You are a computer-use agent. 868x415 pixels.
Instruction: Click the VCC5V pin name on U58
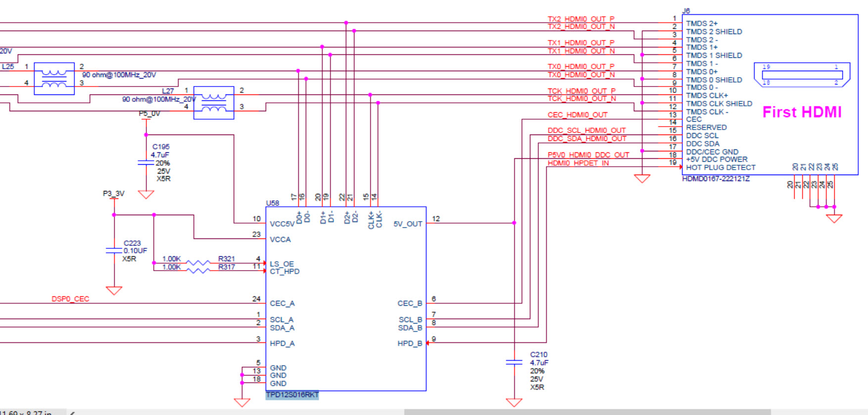click(x=282, y=224)
